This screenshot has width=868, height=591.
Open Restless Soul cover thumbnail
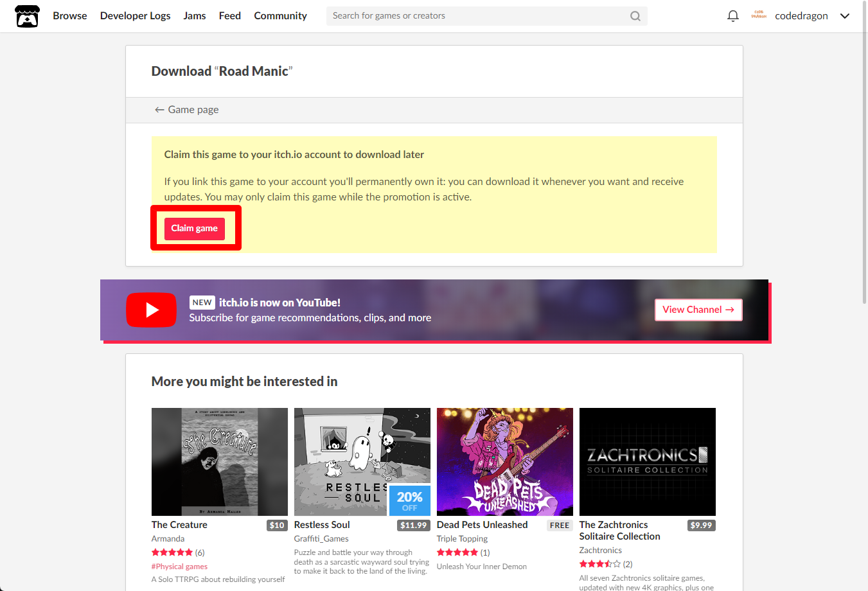tap(362, 462)
